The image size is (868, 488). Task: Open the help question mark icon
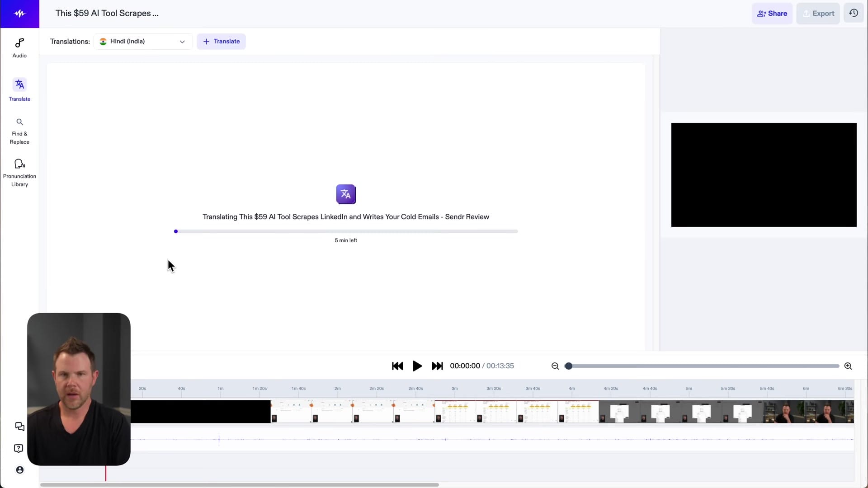[19, 448]
